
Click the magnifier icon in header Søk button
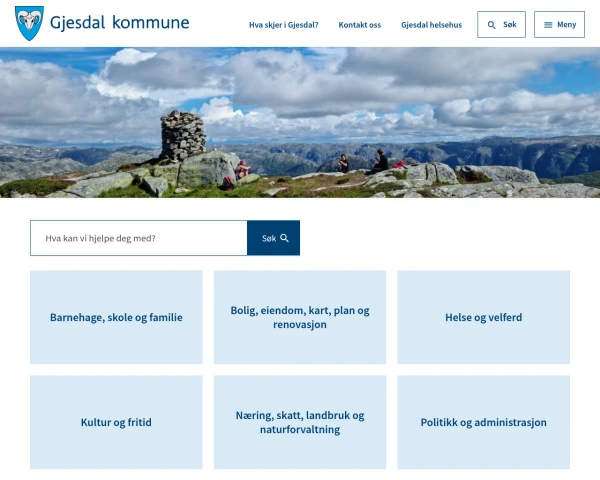(x=492, y=25)
